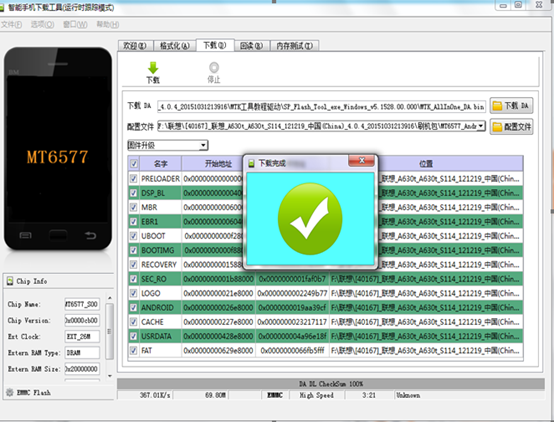The width and height of the screenshot is (554, 422).
Task: Expand the firmware upgrade mode dropdown
Action: (203, 145)
